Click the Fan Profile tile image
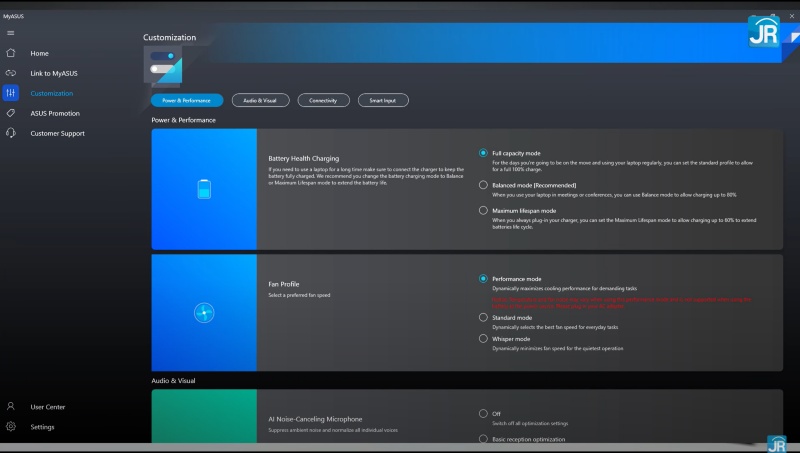Image resolution: width=800 pixels, height=453 pixels. (204, 313)
